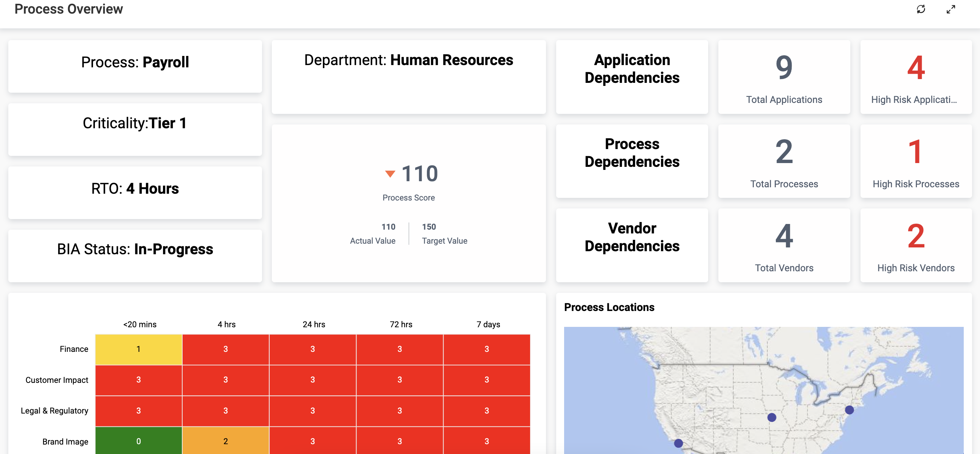Click the orange down arrow beside 110
This screenshot has width=980, height=454.
(390, 174)
